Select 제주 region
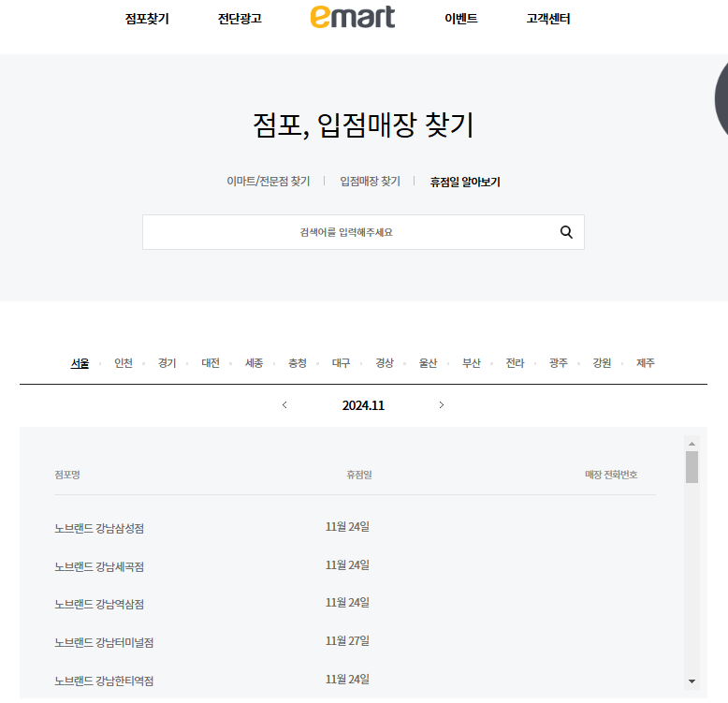The width and height of the screenshot is (728, 703). (x=646, y=363)
